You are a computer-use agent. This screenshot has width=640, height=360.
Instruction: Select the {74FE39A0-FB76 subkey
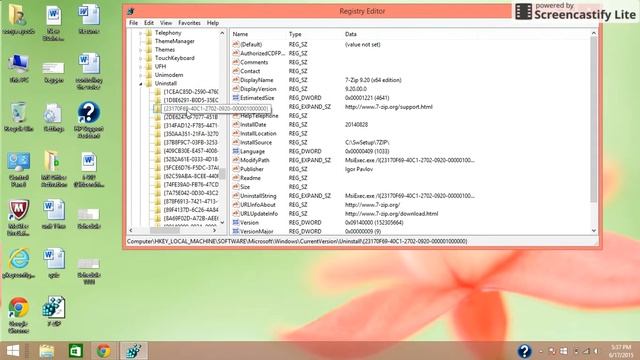pyautogui.click(x=191, y=184)
